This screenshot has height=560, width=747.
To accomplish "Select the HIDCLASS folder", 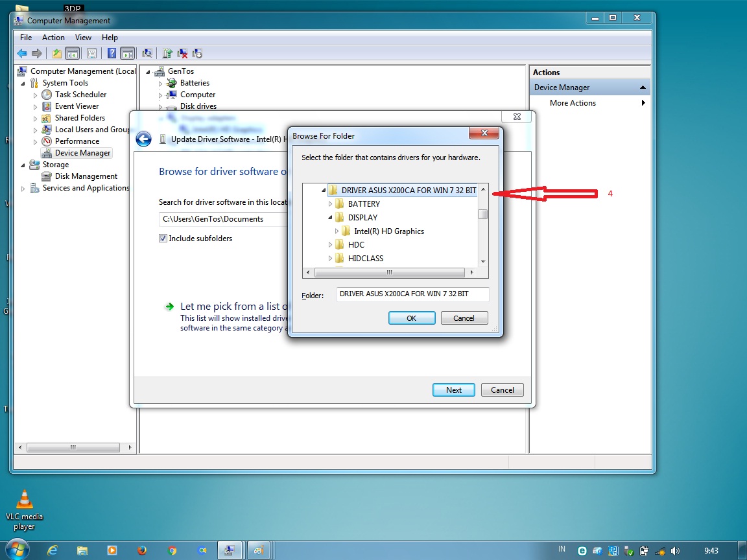I will (366, 259).
